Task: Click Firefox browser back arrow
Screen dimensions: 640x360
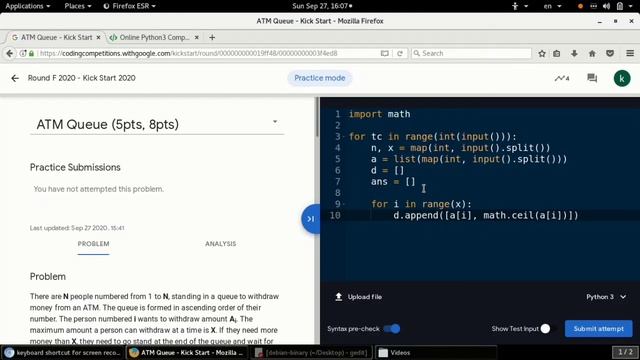Action: 10,53
